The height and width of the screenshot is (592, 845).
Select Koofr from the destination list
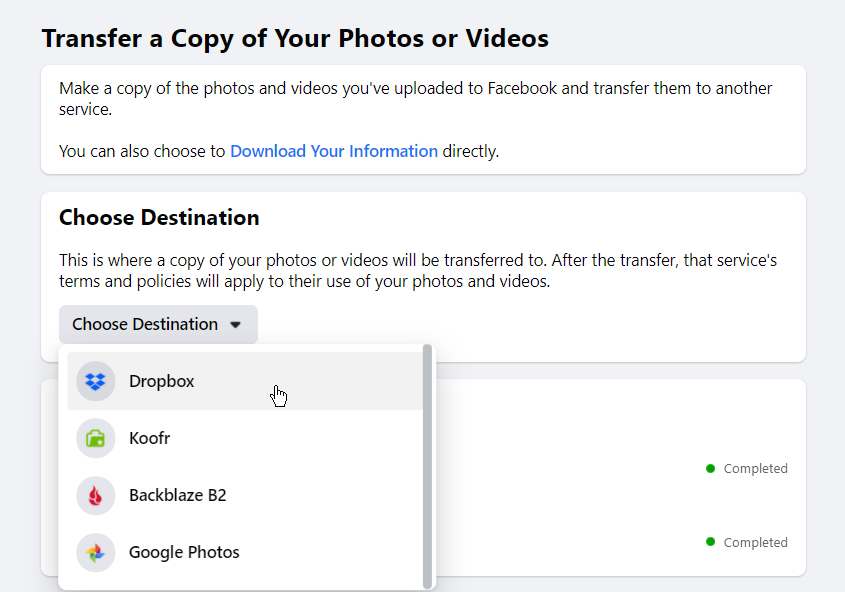pyautogui.click(x=245, y=438)
